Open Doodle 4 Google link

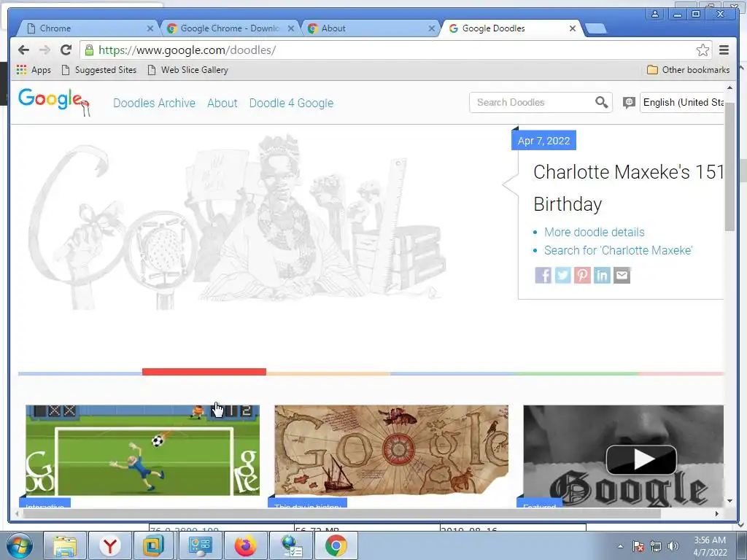point(291,103)
